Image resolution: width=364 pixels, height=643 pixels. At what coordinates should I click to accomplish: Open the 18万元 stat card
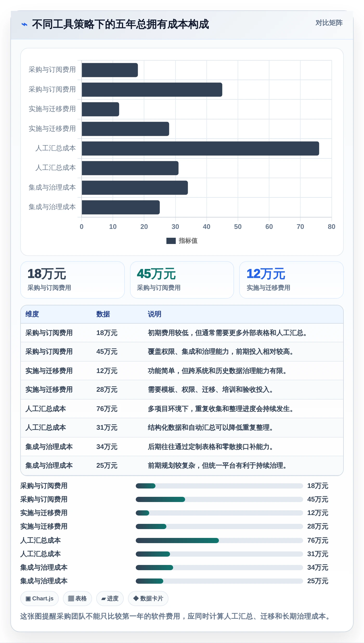(73, 280)
